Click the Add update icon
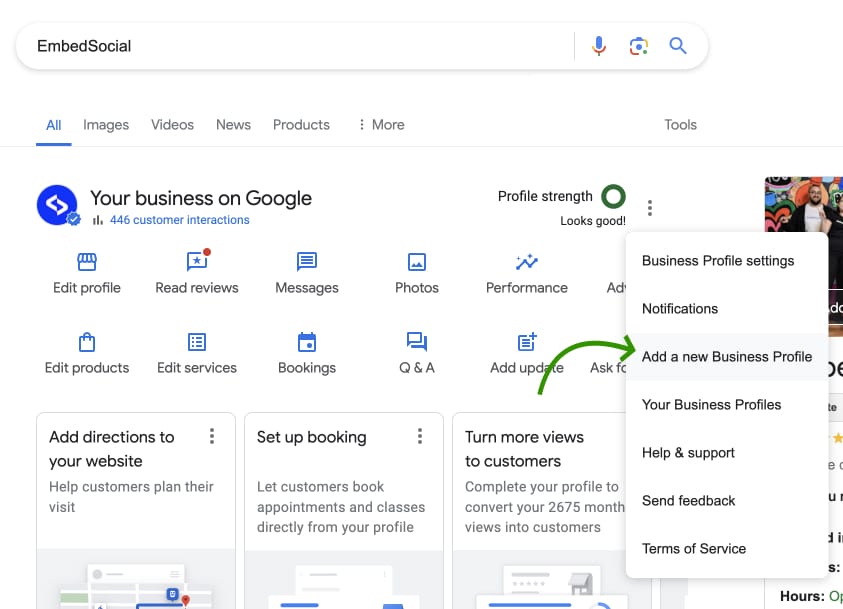Image resolution: width=843 pixels, height=609 pixels. 527,342
